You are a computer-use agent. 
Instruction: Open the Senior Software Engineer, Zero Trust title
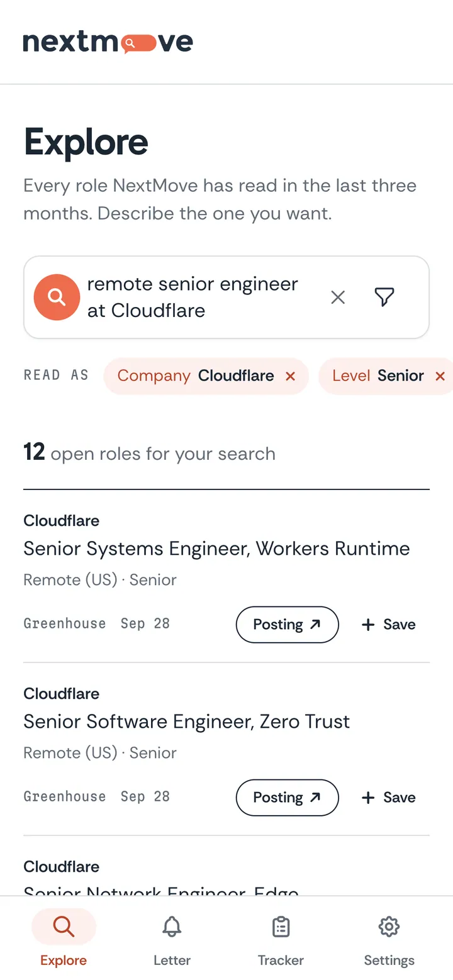(186, 721)
